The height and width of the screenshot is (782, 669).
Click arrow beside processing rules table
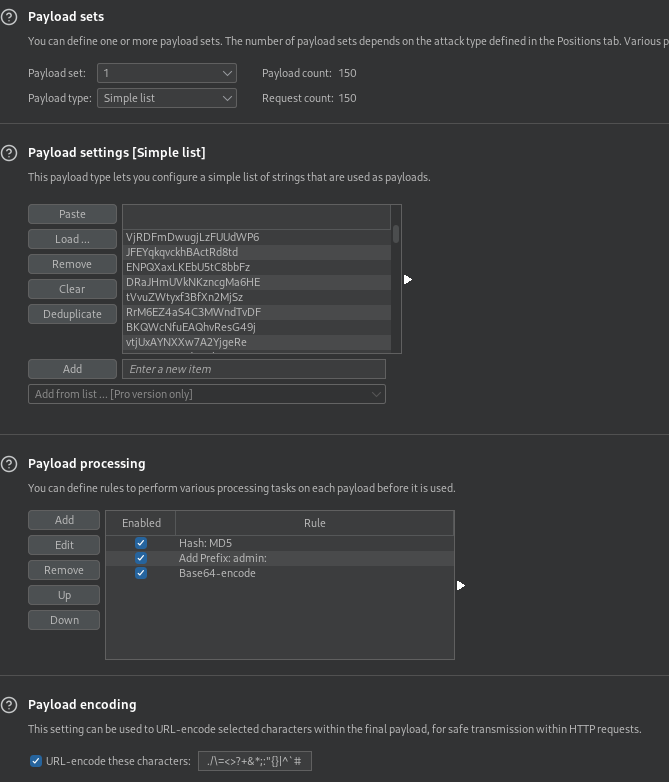pos(460,585)
